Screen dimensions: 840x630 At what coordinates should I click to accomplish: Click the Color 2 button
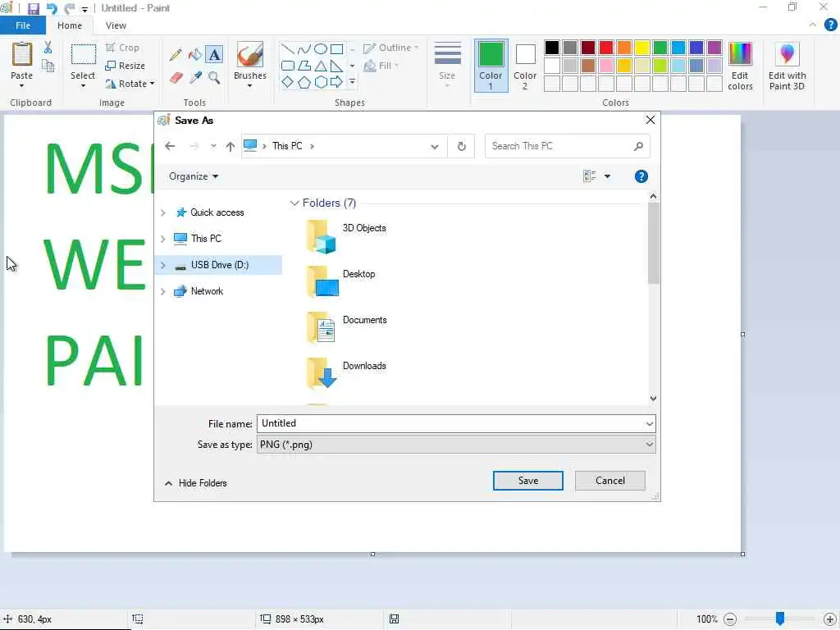(x=525, y=66)
